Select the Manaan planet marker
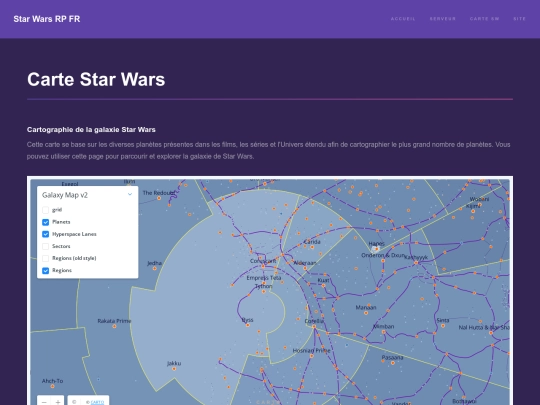This screenshot has width=540, height=405. click(366, 313)
